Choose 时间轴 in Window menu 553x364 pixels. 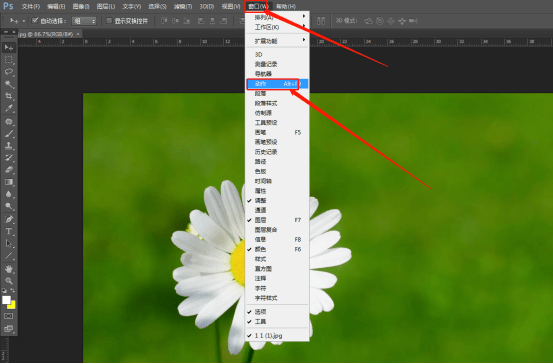[277, 181]
